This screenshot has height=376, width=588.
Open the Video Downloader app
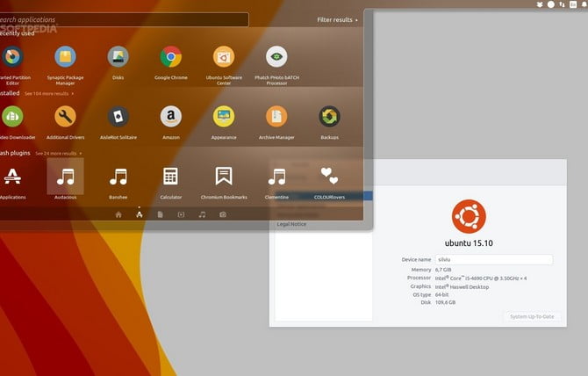click(x=12, y=116)
